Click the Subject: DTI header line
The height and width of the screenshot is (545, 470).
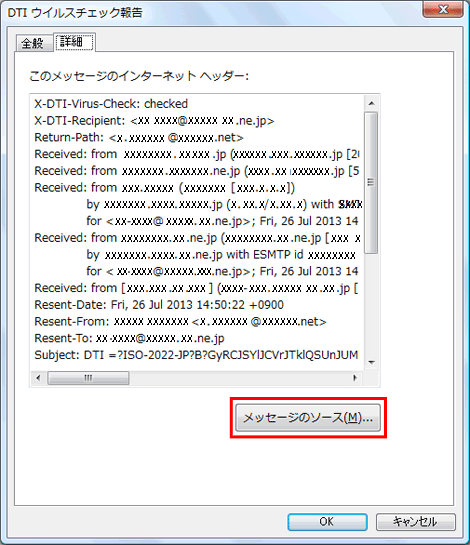click(196, 355)
